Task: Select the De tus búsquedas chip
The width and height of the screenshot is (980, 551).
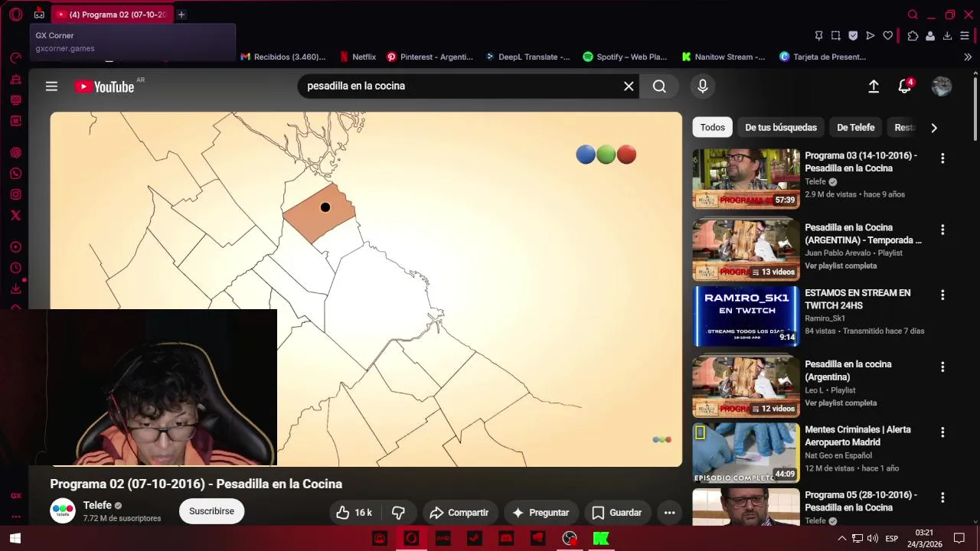Action: click(x=781, y=128)
